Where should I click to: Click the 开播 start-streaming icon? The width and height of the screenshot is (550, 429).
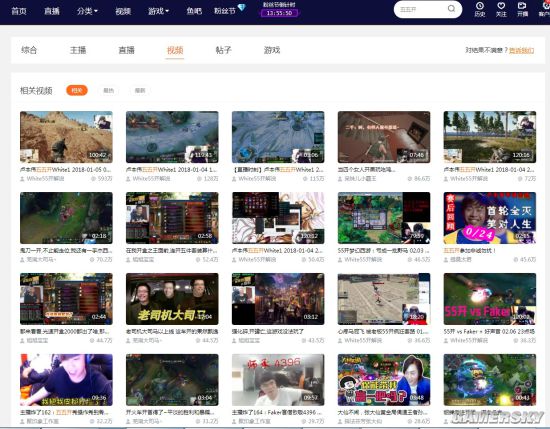(522, 6)
